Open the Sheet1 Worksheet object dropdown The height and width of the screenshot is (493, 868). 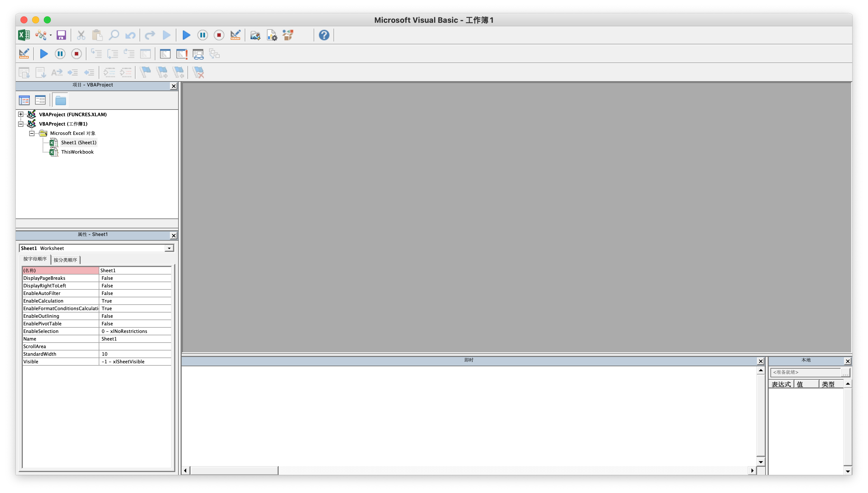pyautogui.click(x=169, y=248)
